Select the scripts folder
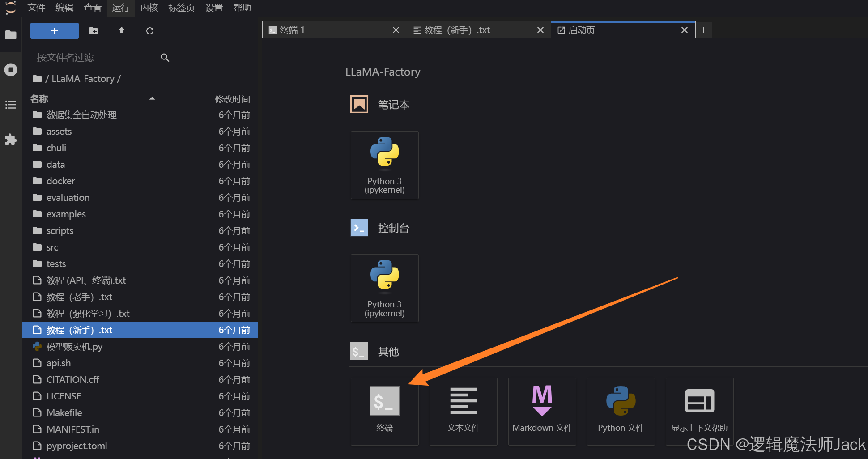Viewport: 868px width, 459px height. [140, 231]
